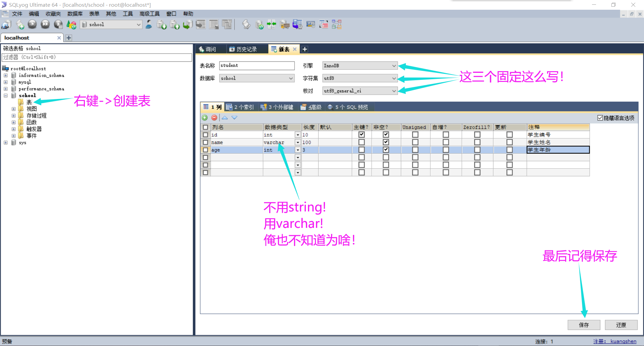Click the 表名称 field showing student

257,65
